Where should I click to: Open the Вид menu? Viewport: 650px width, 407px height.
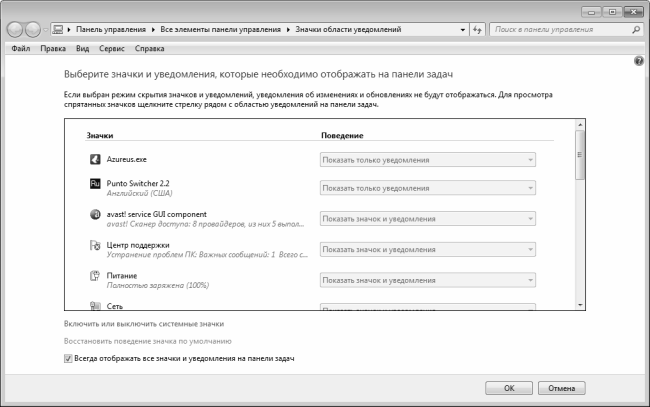click(x=83, y=47)
